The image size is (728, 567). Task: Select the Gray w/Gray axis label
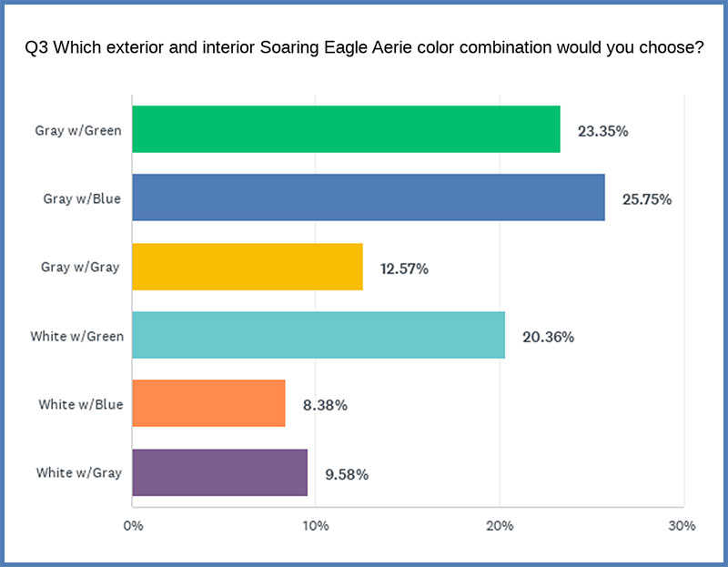point(80,268)
